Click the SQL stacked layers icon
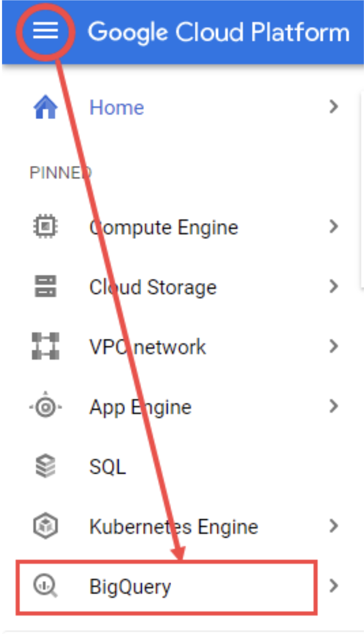Screen dimensions: 364x634 [x=45, y=467]
